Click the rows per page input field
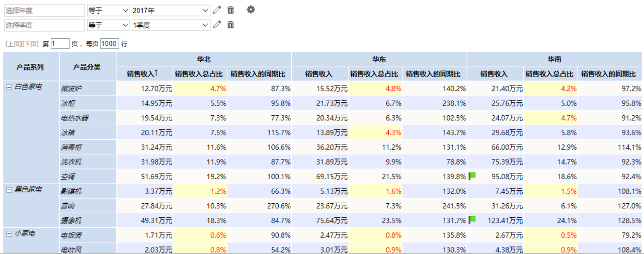The width and height of the screenshot is (644, 254). 109,44
